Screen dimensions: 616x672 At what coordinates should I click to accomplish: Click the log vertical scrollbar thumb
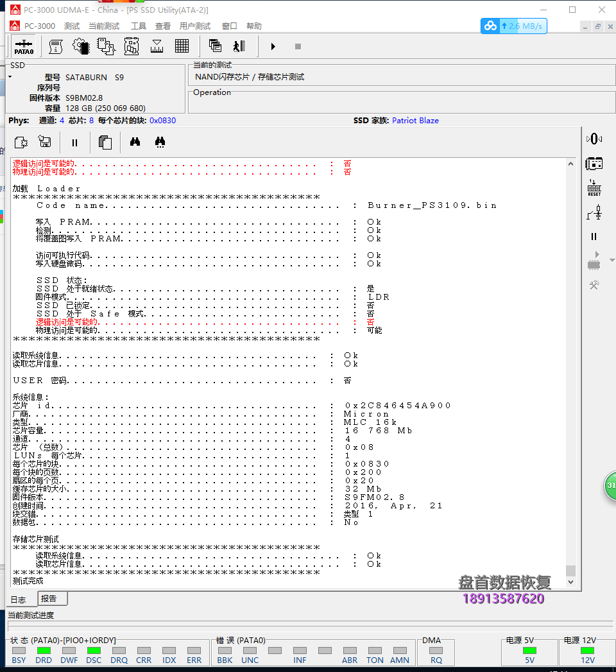coord(570,571)
